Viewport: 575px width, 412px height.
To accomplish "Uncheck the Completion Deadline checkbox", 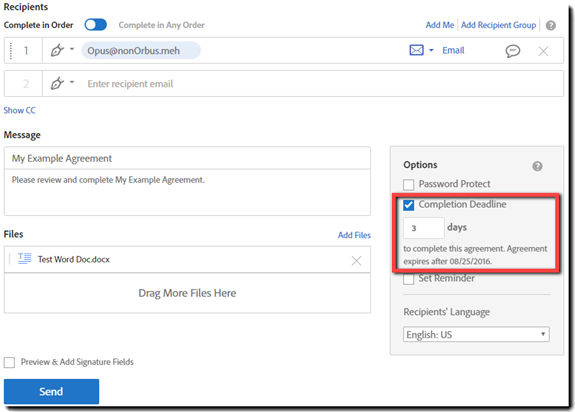I will pyautogui.click(x=409, y=205).
